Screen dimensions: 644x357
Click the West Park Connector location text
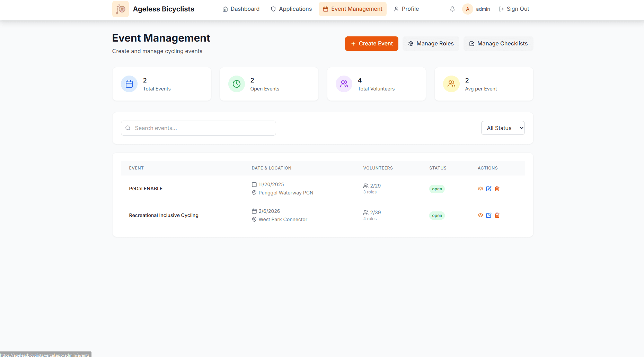click(283, 219)
